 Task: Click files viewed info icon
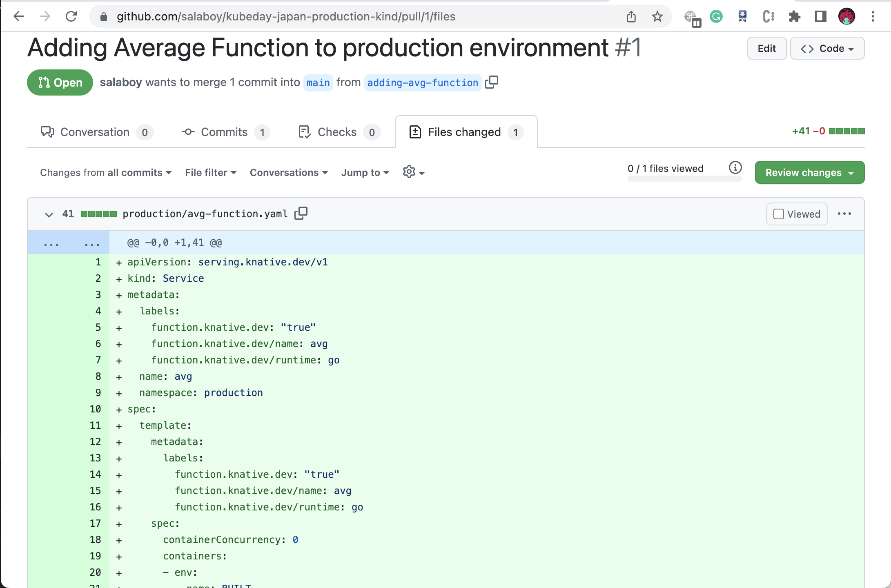pyautogui.click(x=735, y=167)
